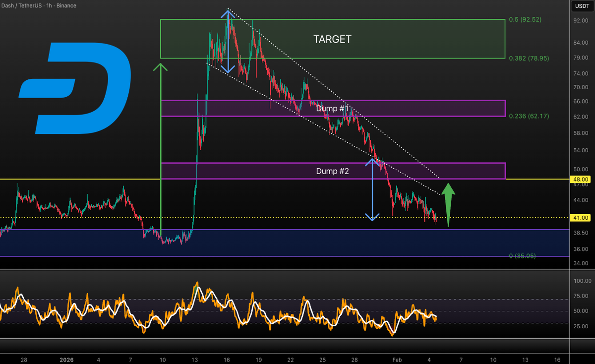
Task: Click 92.00 on the price axis
Action: (x=581, y=21)
